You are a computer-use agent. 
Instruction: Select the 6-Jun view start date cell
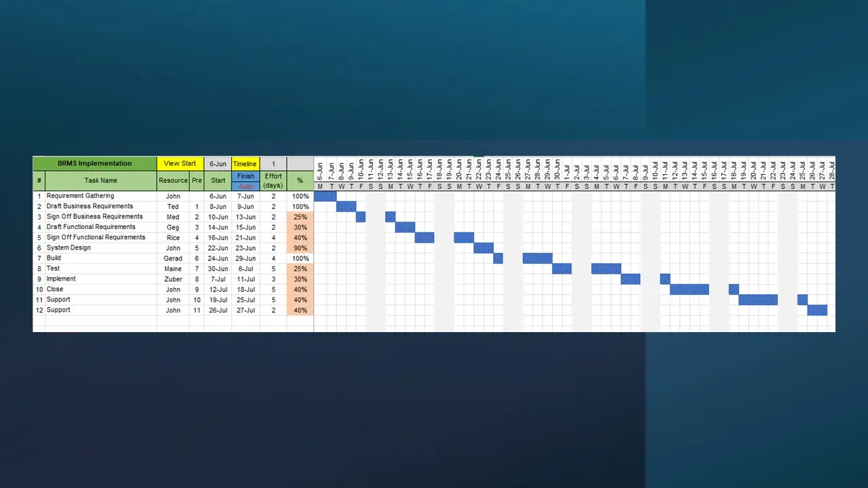218,164
